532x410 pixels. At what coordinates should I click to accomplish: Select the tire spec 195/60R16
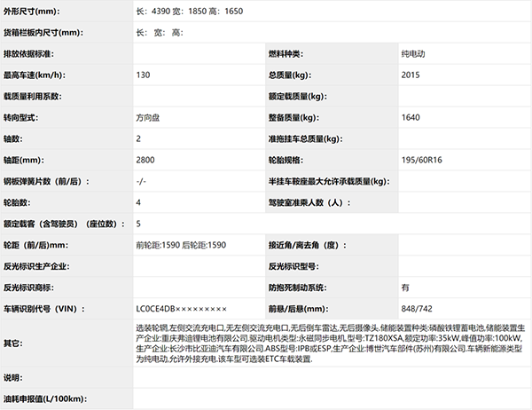coord(421,160)
